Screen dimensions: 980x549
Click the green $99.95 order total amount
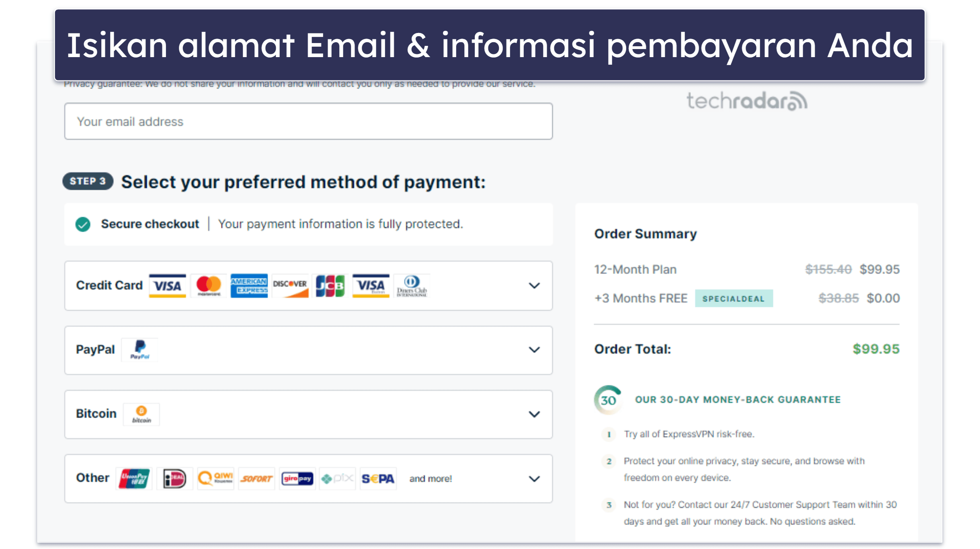(876, 349)
